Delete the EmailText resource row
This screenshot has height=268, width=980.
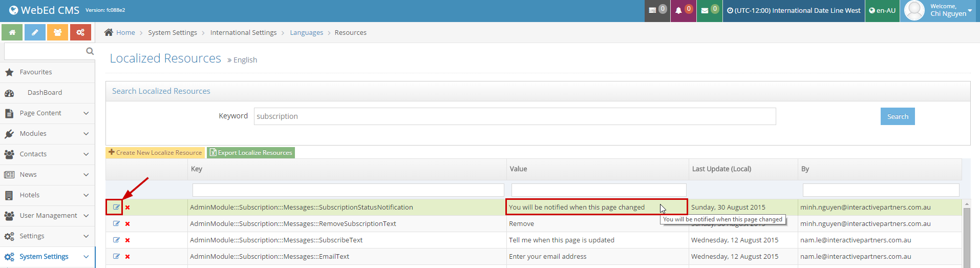pos(127,257)
